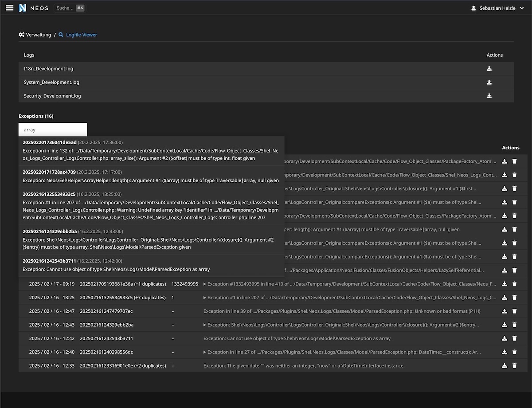Open the Logfile-Viewer breadcrumb link
Screen dimensions: 532x408
(81, 35)
